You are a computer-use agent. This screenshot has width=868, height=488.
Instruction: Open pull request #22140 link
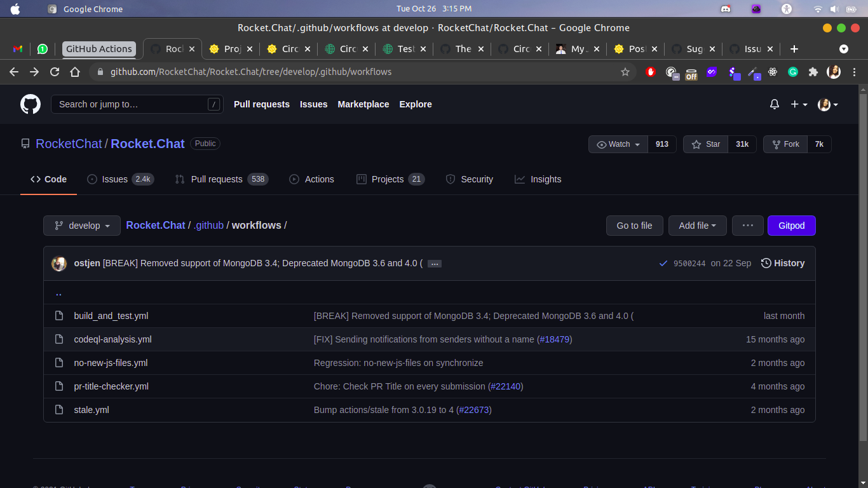tap(506, 386)
